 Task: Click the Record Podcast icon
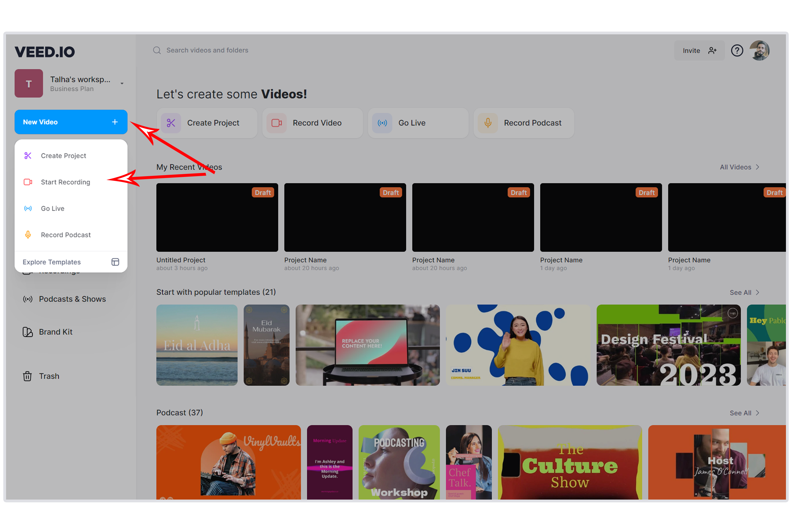coord(487,123)
